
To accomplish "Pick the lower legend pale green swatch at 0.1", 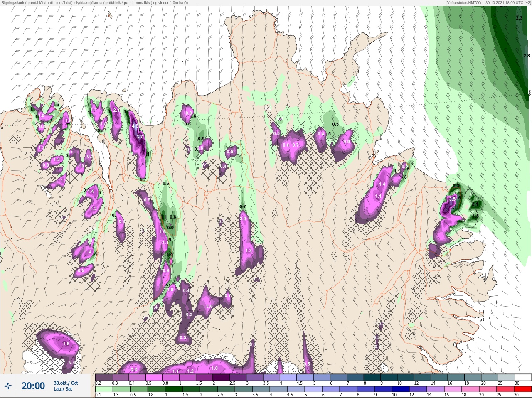I will point(103,389).
